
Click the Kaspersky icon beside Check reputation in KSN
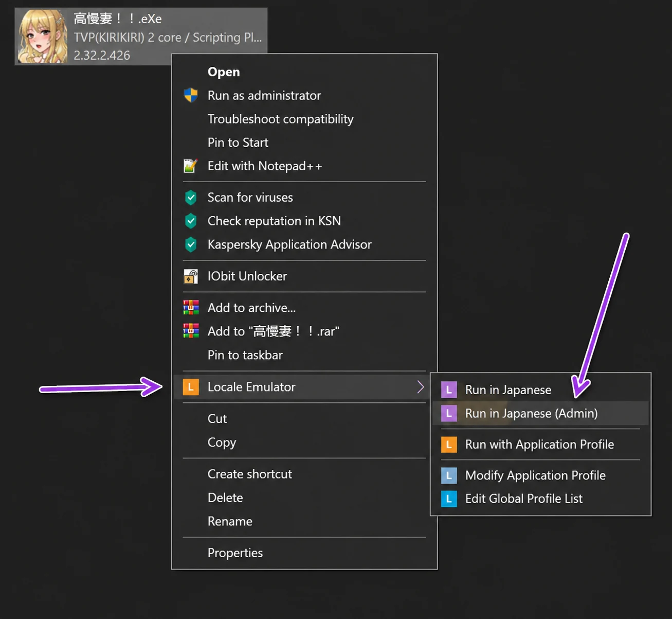point(191,221)
